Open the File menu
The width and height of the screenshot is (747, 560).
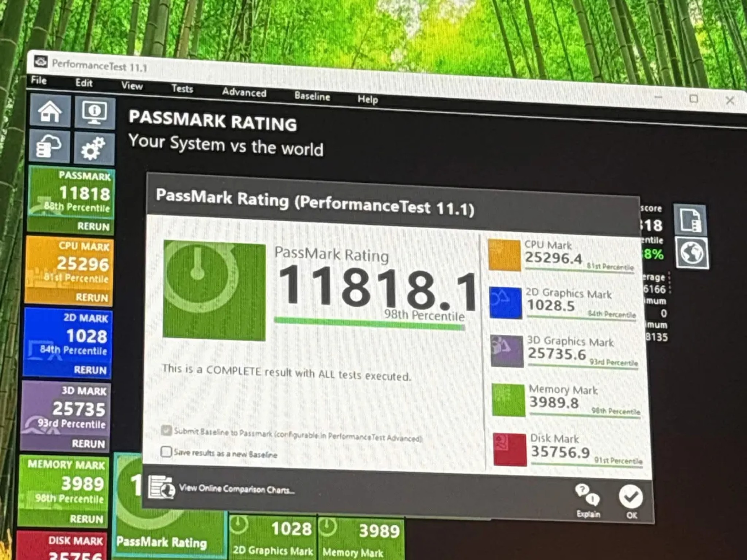pyautogui.click(x=39, y=80)
